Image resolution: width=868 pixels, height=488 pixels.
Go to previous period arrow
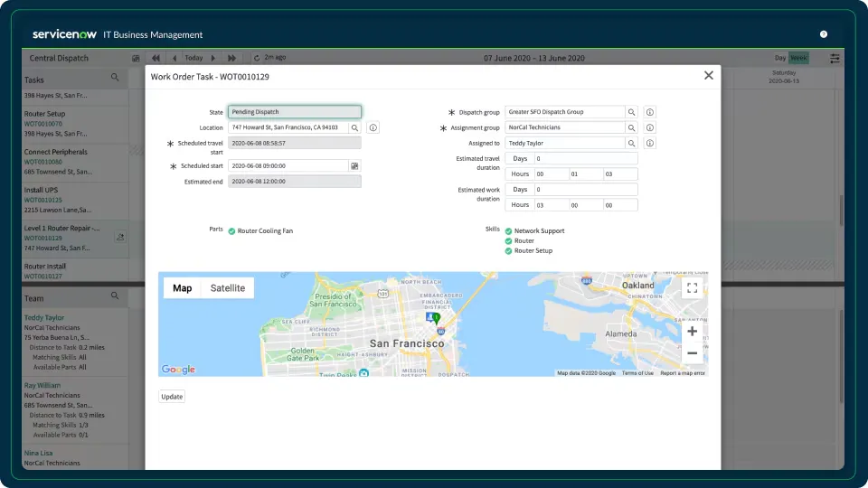[175, 58]
